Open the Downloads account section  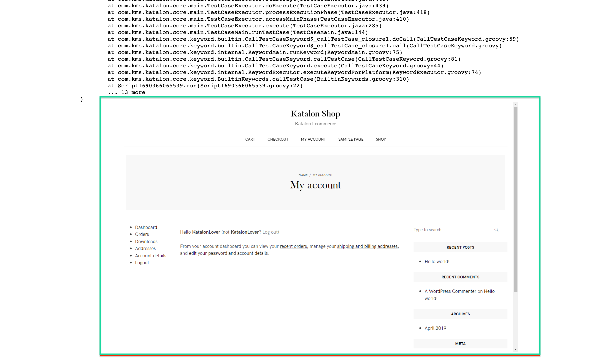[x=146, y=241]
